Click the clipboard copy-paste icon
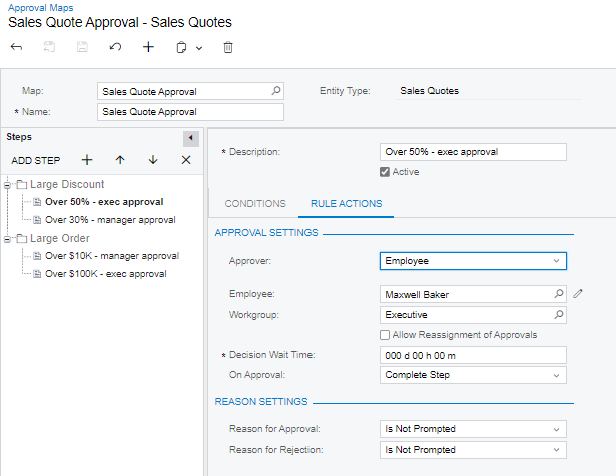Image resolution: width=616 pixels, height=476 pixels. click(181, 48)
